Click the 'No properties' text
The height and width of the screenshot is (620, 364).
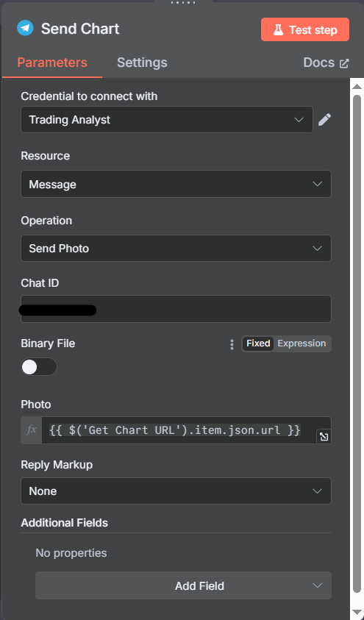[x=71, y=553]
